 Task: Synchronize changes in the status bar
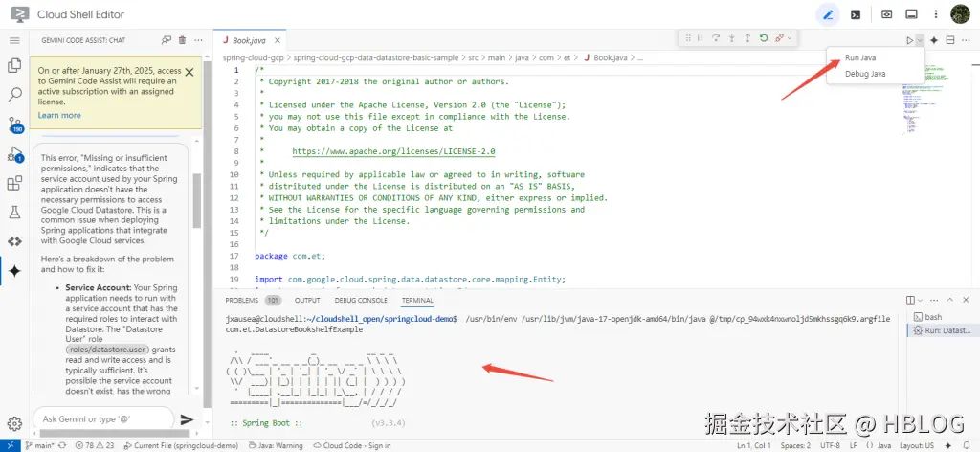coord(62,445)
